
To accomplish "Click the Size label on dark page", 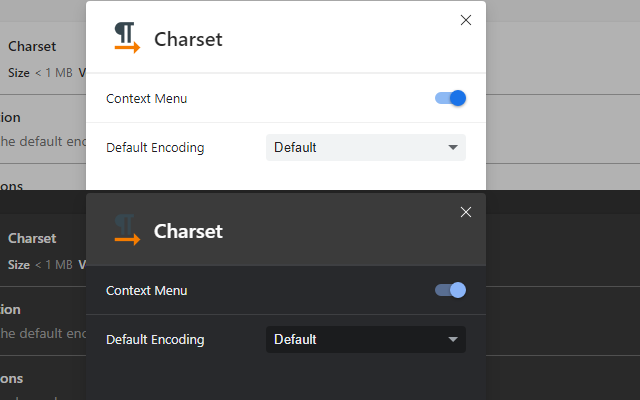I will coord(19,264).
